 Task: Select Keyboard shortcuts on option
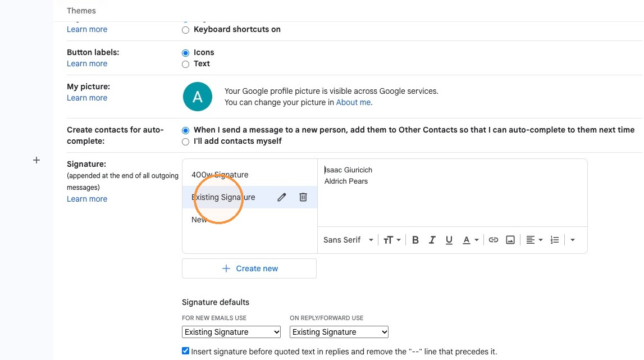click(x=186, y=30)
